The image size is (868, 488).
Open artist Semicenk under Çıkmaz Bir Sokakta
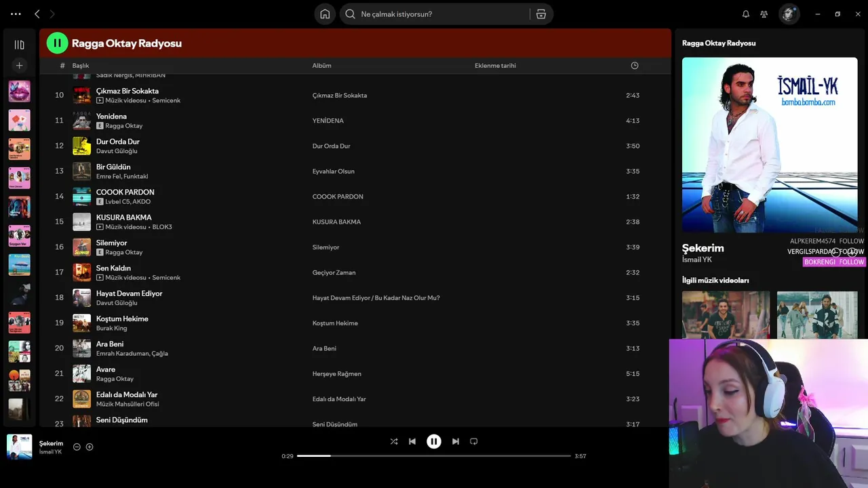coord(166,100)
